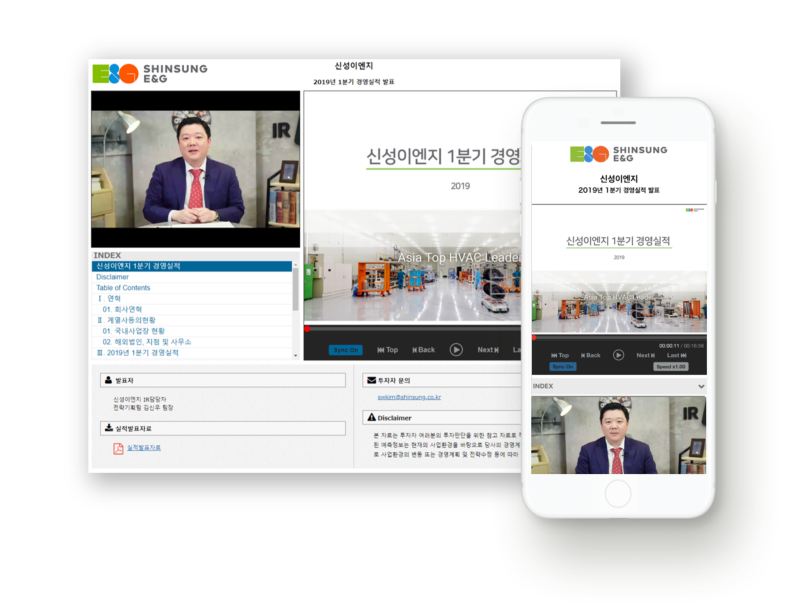Click the index list scroll-up arrow
803x614 pixels.
point(295,264)
